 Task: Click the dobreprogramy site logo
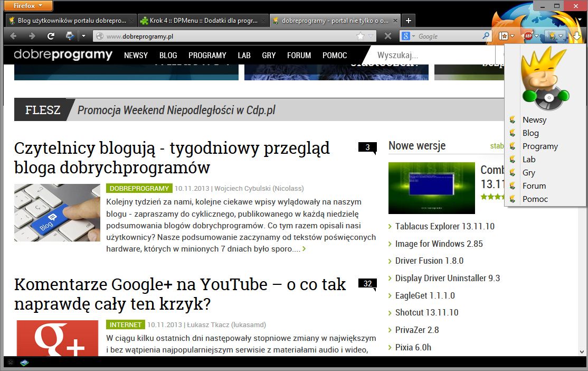pos(63,55)
